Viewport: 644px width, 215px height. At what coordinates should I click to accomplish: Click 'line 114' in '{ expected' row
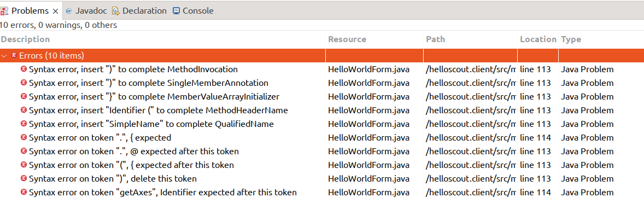coord(535,138)
